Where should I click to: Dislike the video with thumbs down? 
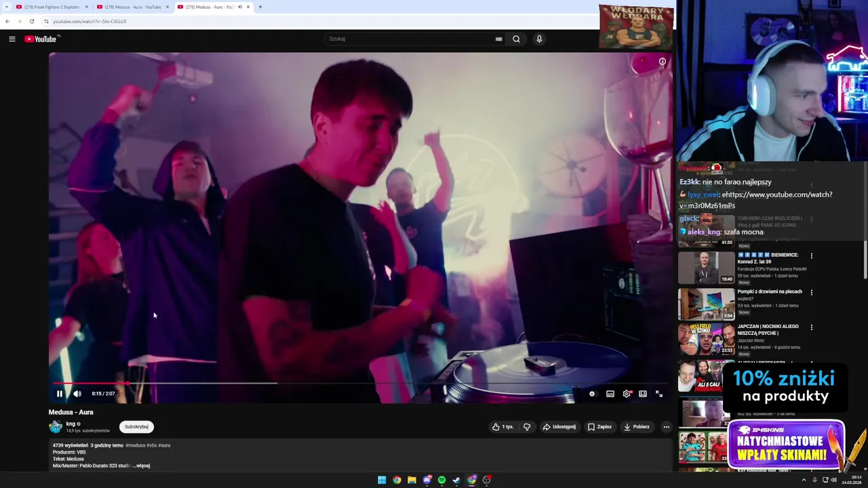point(527,427)
